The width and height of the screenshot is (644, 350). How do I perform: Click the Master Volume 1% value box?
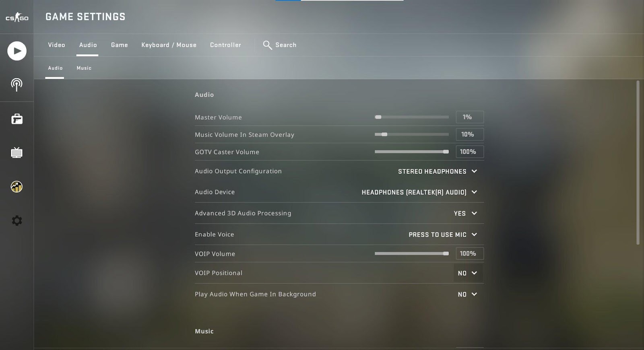click(x=470, y=117)
